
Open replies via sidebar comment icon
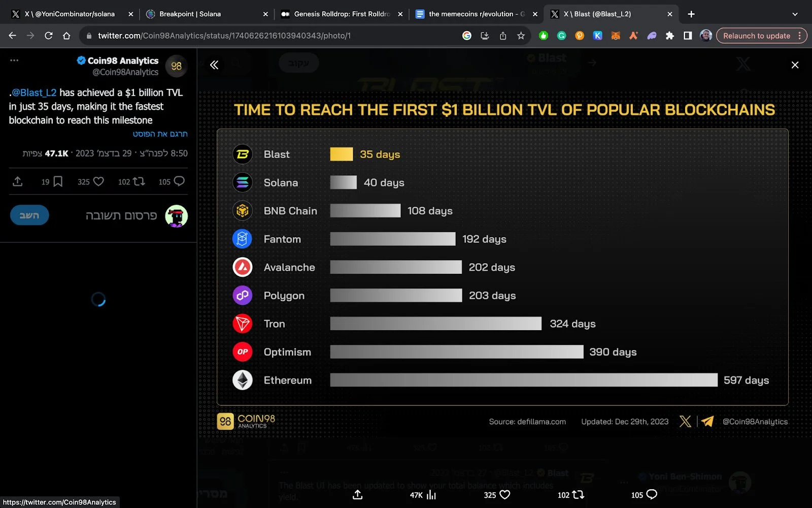click(179, 181)
